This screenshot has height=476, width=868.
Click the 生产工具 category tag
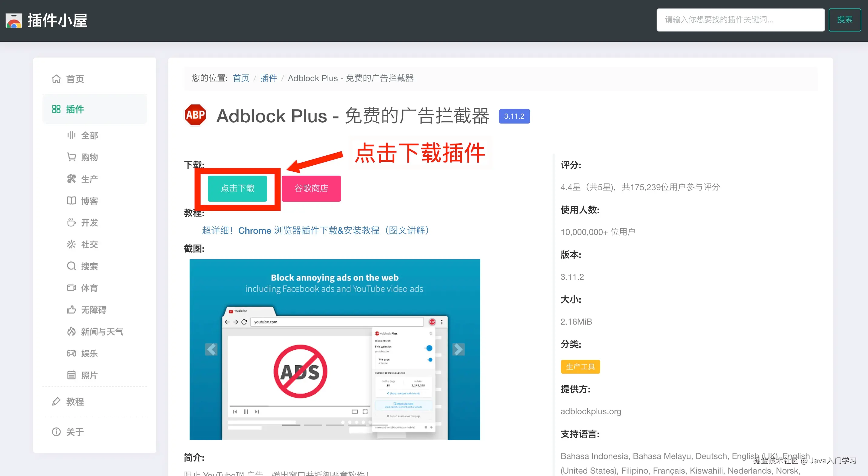pos(580,366)
